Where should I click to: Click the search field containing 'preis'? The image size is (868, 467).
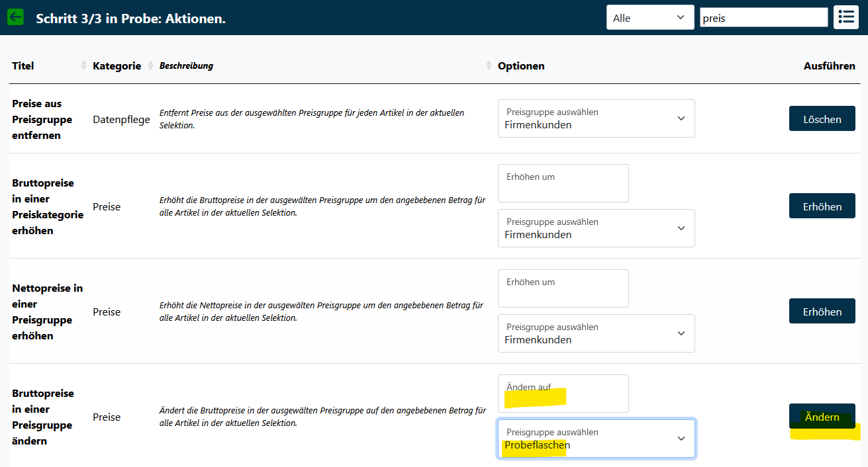(763, 18)
